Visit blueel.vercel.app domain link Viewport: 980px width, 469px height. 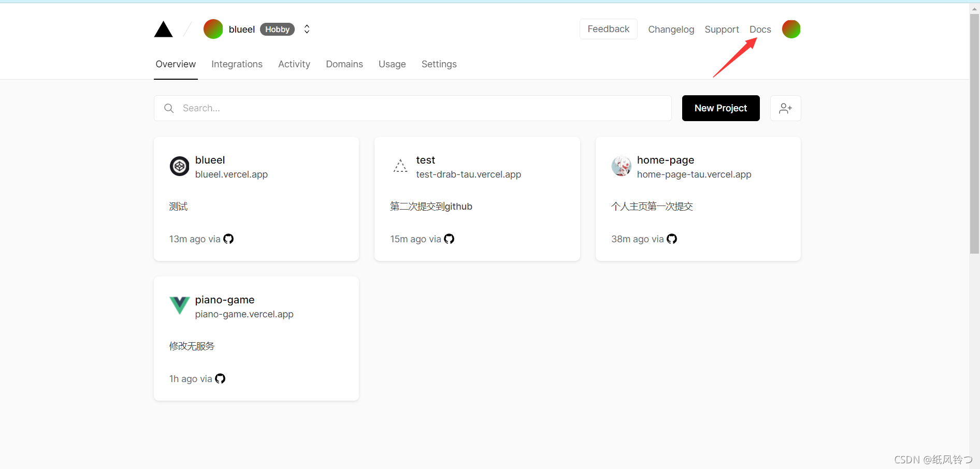(232, 174)
